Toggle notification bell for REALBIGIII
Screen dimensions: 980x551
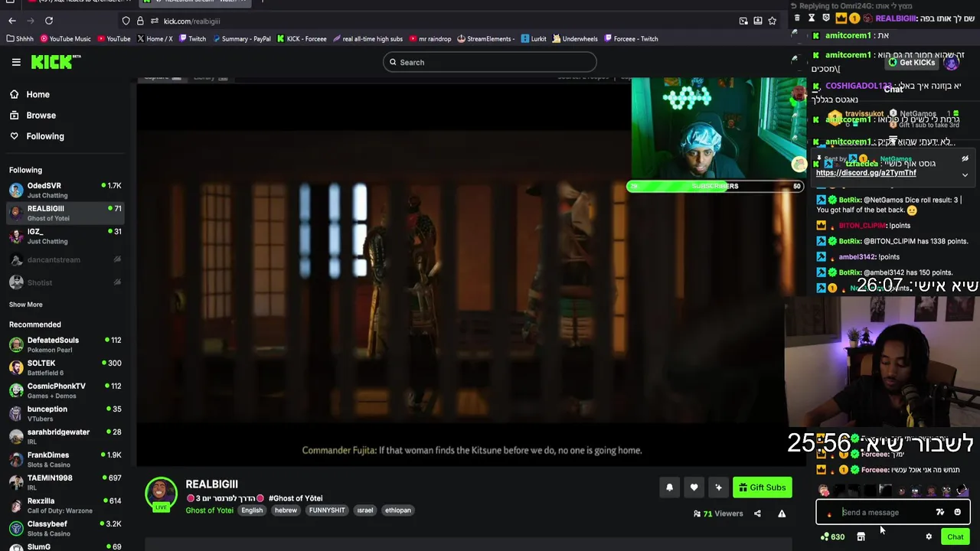[669, 487]
